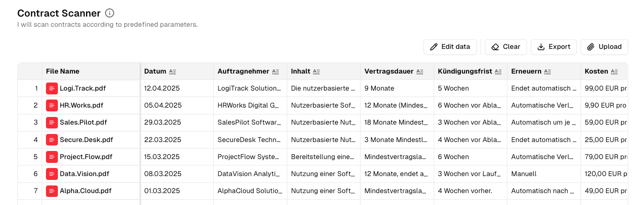Click the sort icon in Datum column
The image size is (644, 205).
(172, 71)
